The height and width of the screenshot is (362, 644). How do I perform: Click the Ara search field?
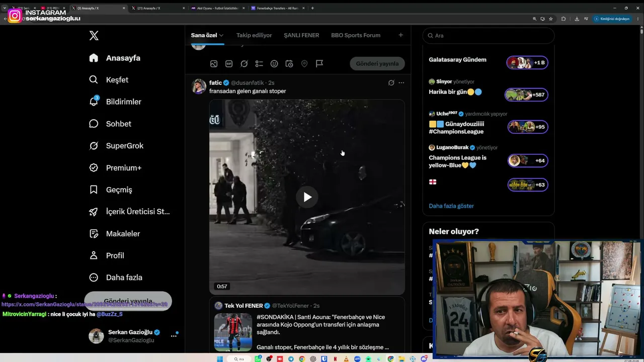[489, 36]
